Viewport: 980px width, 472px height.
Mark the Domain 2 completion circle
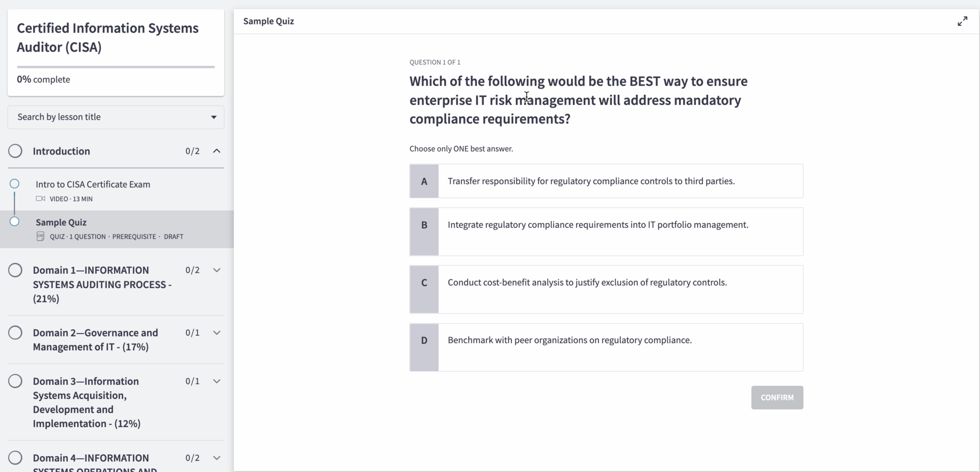click(x=15, y=333)
